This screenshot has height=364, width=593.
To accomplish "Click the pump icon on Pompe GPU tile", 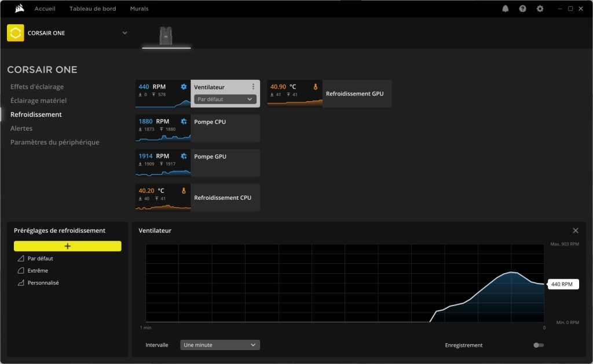I will click(184, 155).
